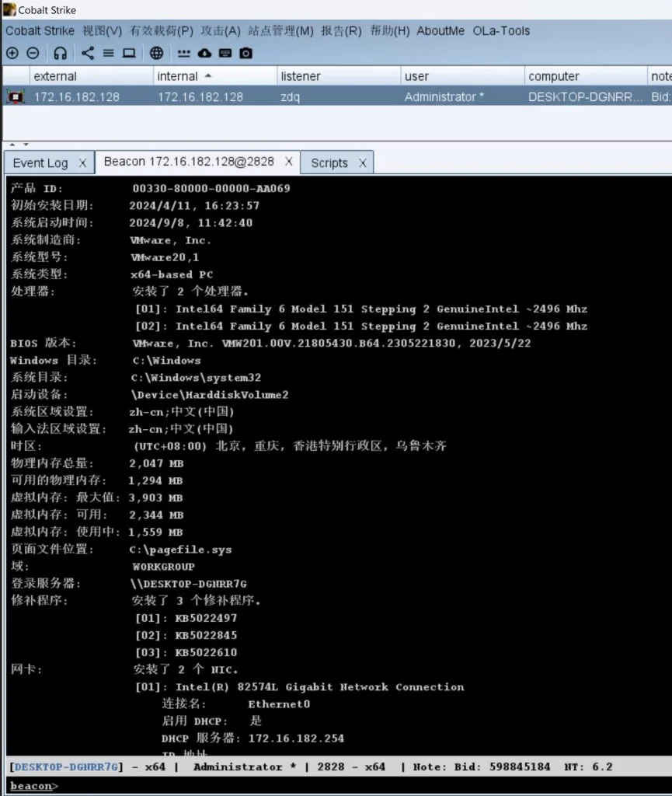The image size is (672, 796).
Task: Close the Beacon 172.16.182.128@2828 tab
Action: pos(288,162)
